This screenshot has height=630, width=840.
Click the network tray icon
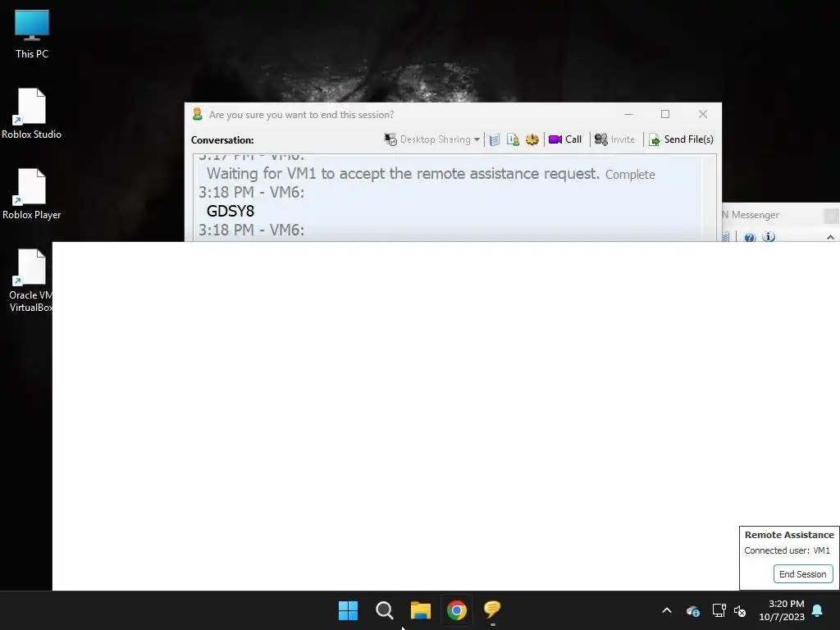(719, 610)
